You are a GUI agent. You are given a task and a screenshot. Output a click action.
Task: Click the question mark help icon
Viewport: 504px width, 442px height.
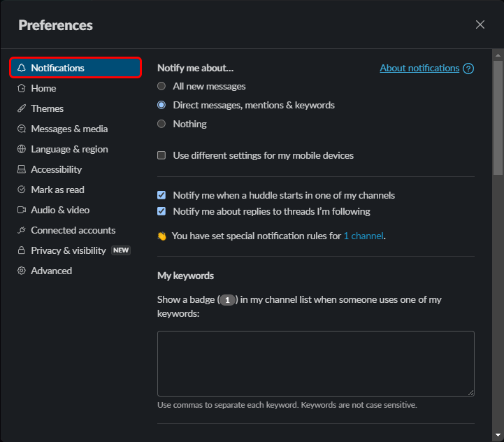coord(468,69)
